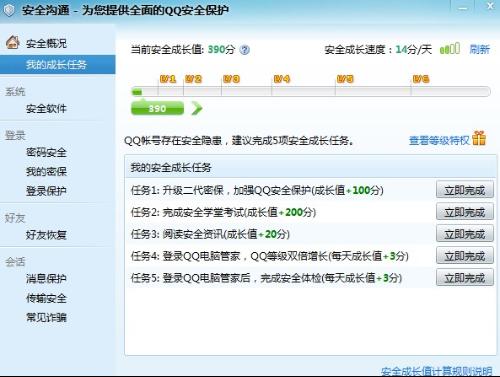This screenshot has width=500, height=377.
Task: Click 立即完成 for 任务1 升级二代密保
Action: [465, 190]
